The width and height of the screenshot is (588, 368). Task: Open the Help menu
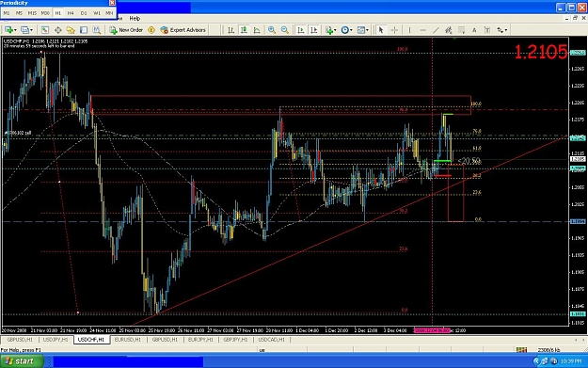coord(135,19)
